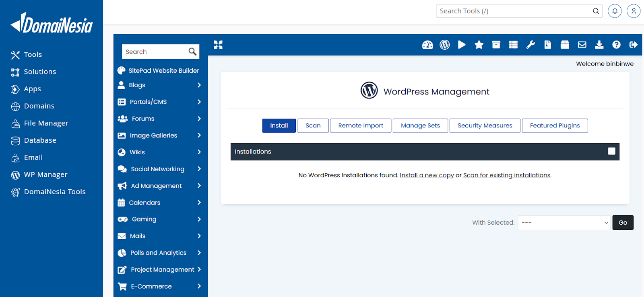Image resolution: width=644 pixels, height=297 pixels.
Task: Open help via question mark icon
Action: pyautogui.click(x=616, y=45)
